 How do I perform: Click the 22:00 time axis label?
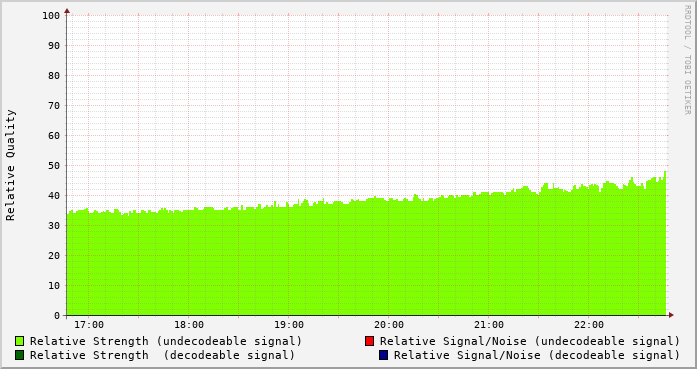(x=589, y=325)
